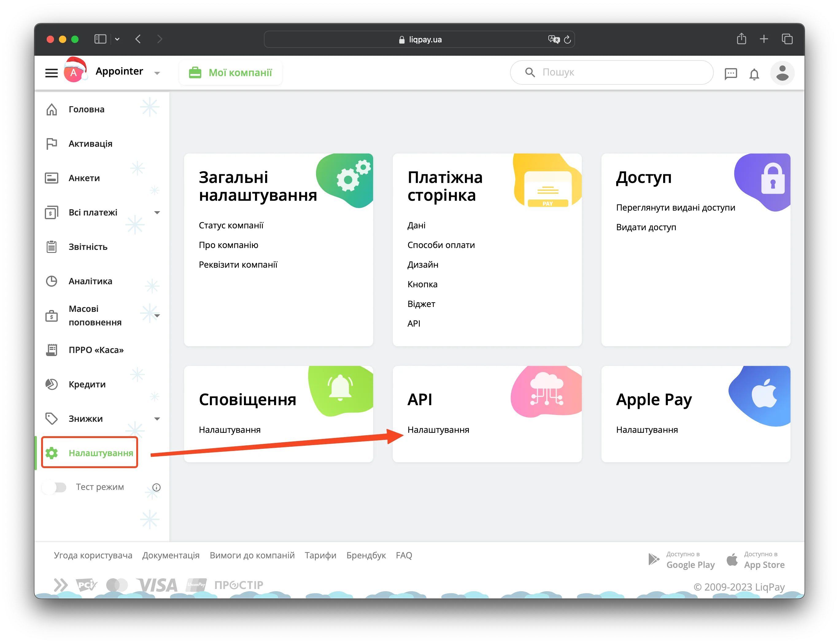Click the Appointer avatar with Santa hat

[x=75, y=70]
